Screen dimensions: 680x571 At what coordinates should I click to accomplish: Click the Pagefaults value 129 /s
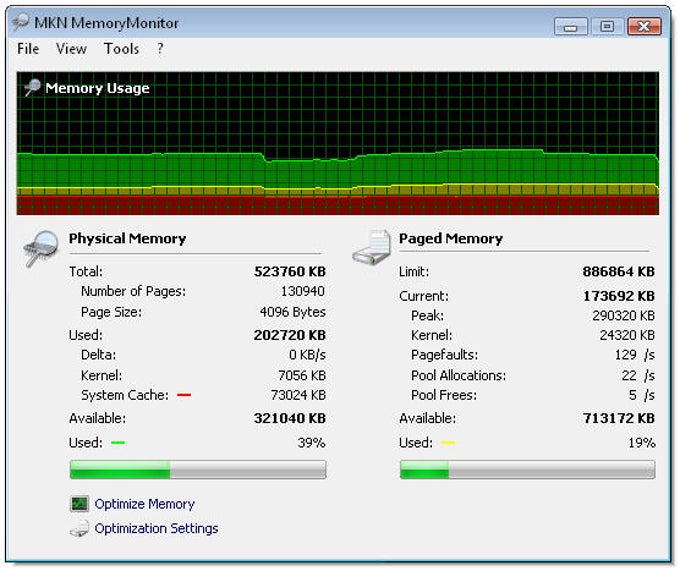pos(634,355)
